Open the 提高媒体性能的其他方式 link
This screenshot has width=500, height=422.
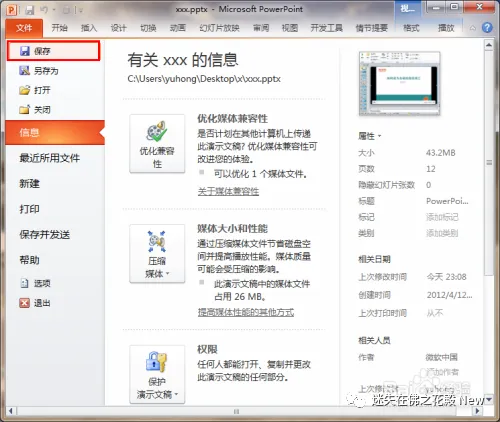pos(246,312)
